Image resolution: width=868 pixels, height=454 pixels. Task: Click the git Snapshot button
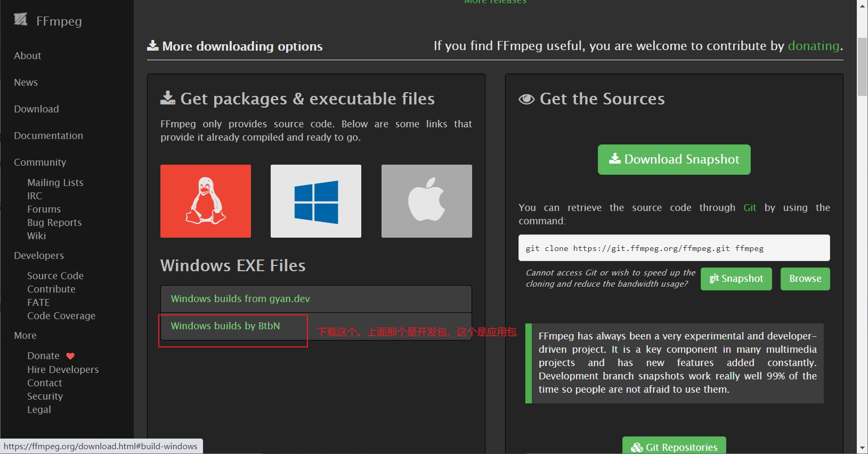click(x=736, y=279)
